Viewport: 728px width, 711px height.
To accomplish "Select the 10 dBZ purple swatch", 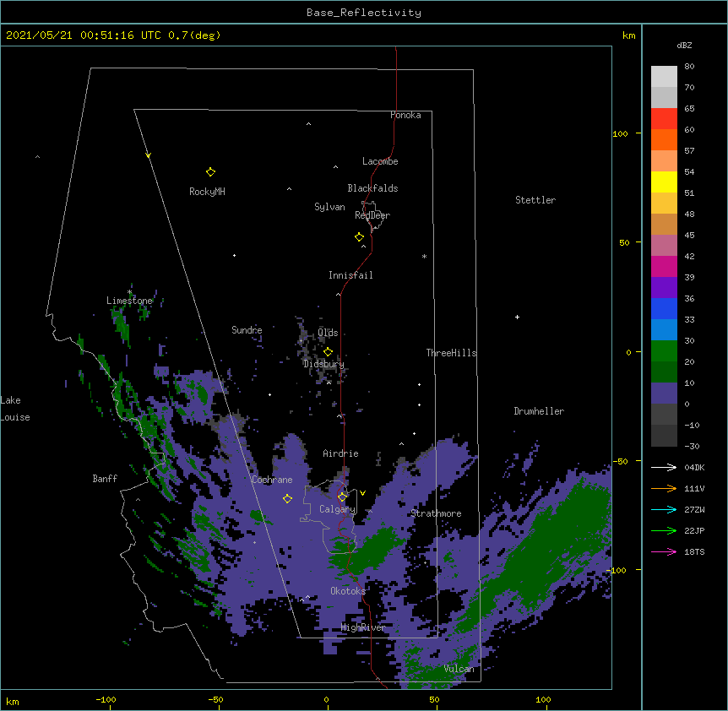I will (664, 393).
